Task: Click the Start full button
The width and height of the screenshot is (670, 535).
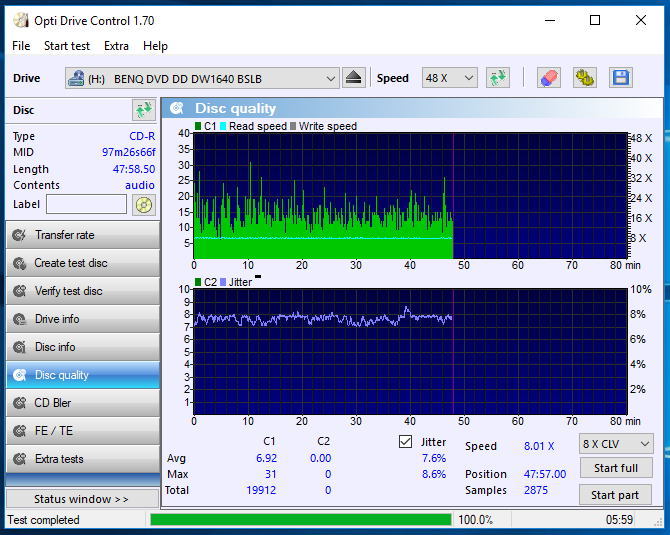Action: click(x=616, y=468)
